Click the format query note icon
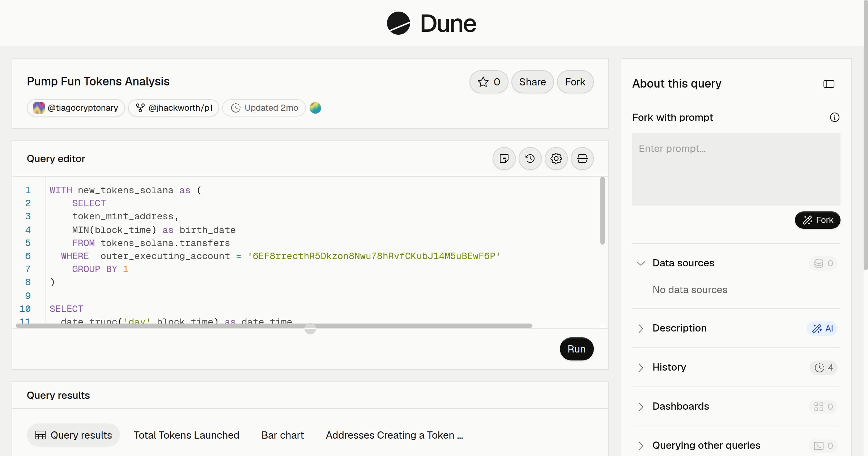 (504, 159)
